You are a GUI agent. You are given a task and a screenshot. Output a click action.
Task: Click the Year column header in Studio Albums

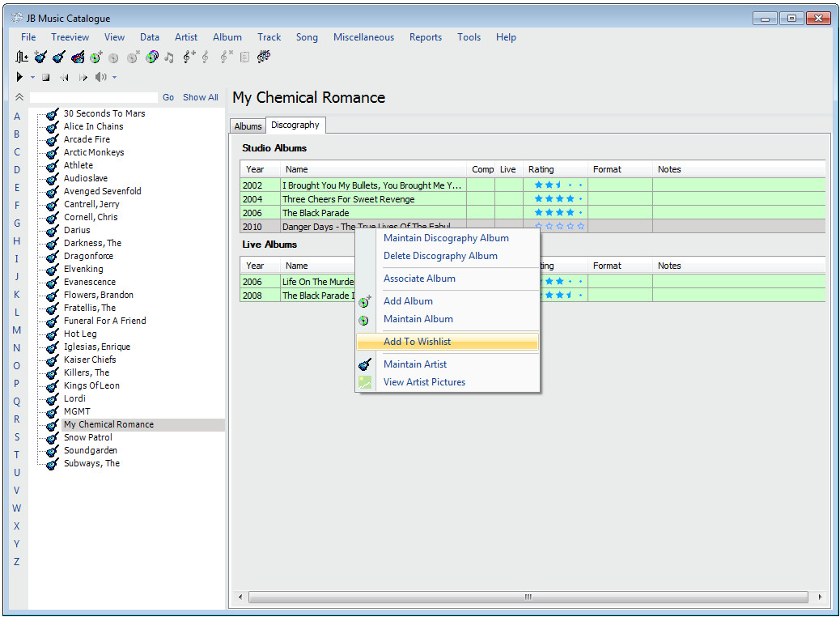coord(260,169)
